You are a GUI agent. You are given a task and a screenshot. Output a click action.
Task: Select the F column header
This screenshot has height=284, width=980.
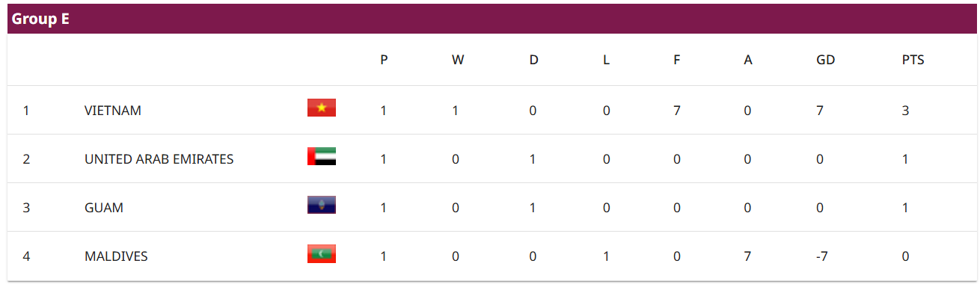click(676, 61)
